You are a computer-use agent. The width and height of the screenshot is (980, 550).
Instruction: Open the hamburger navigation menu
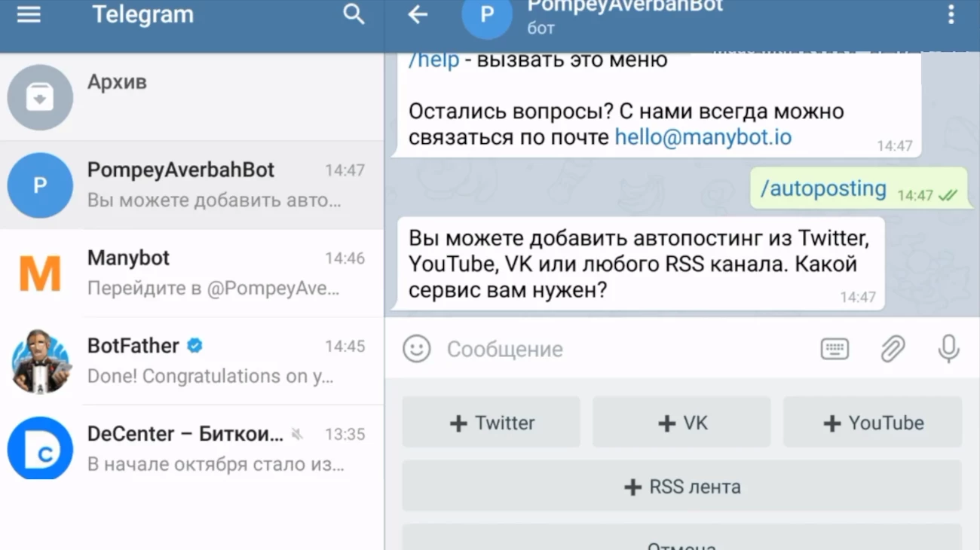tap(29, 14)
